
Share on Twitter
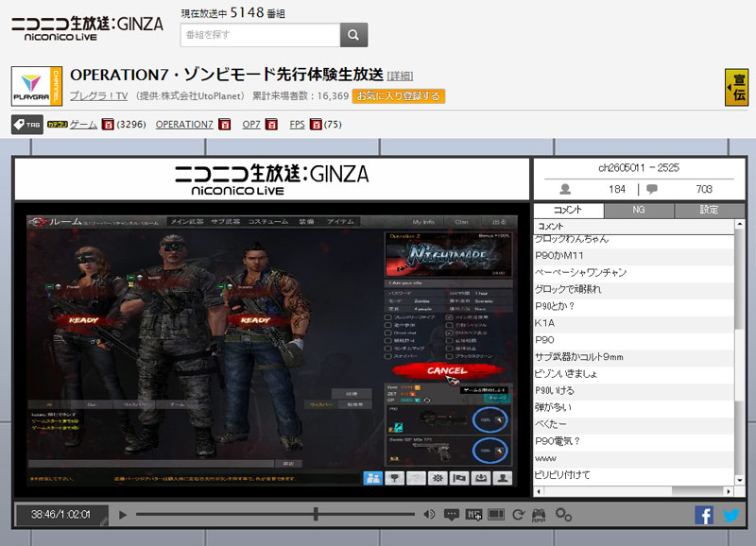(730, 515)
